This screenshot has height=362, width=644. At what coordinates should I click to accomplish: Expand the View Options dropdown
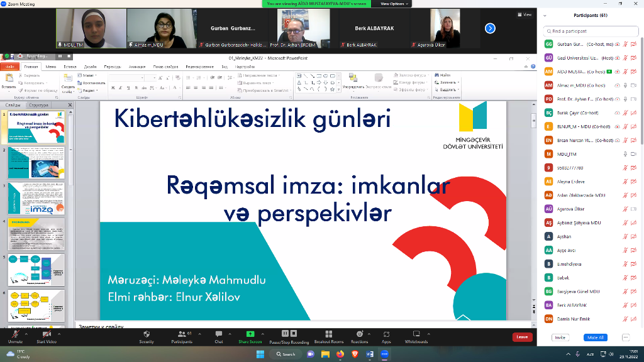393,3
